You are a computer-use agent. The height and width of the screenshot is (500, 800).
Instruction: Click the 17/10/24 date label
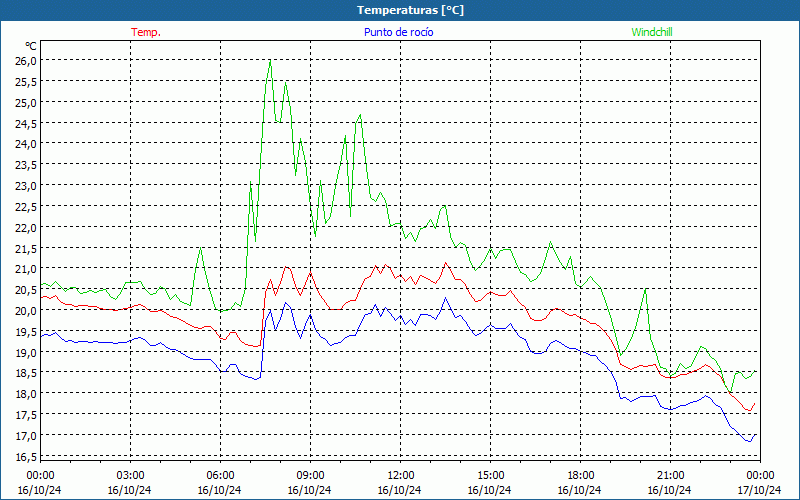759,490
